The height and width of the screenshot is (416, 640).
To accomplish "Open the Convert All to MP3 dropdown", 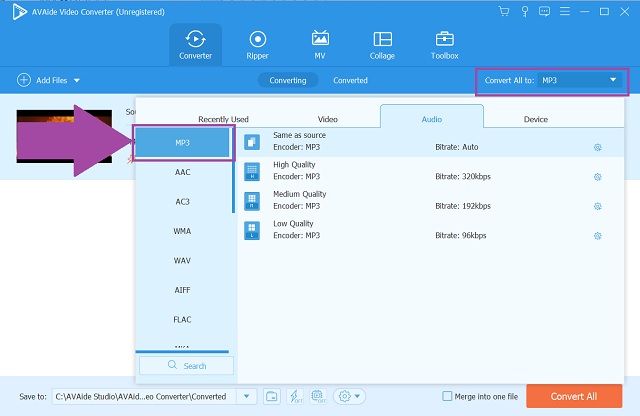I will click(580, 80).
